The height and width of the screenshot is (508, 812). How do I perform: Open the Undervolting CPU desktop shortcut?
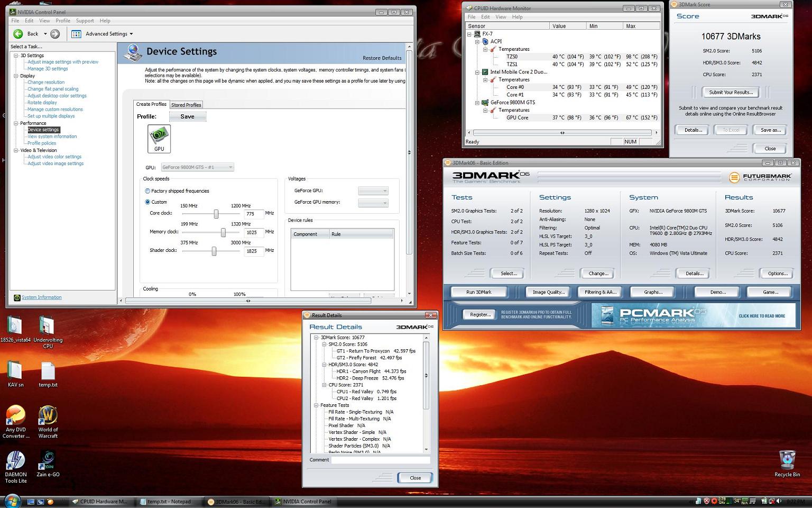coord(48,333)
